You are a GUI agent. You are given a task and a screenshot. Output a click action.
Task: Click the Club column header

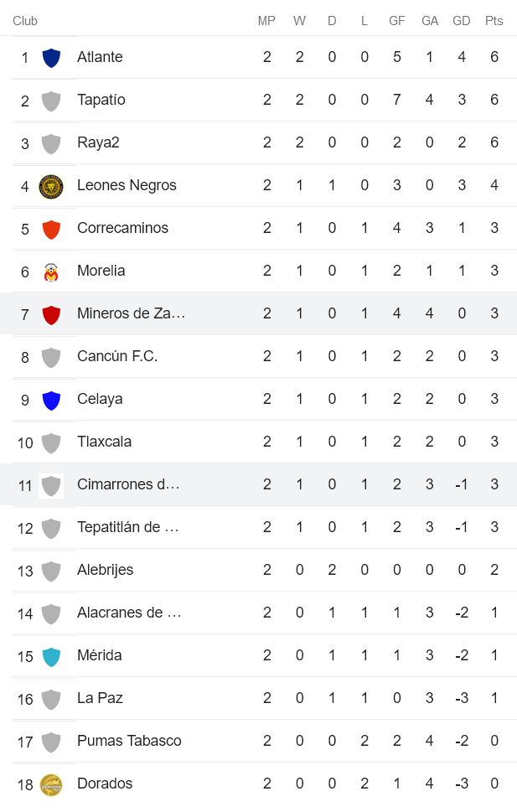(x=25, y=21)
